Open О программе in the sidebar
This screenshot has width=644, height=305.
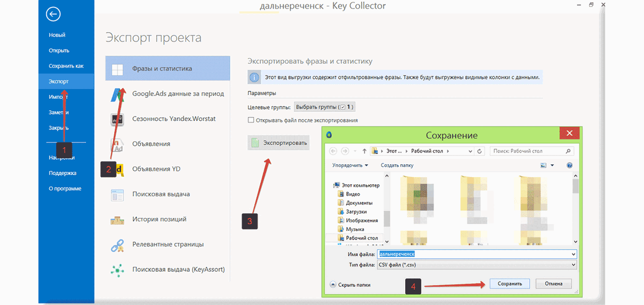[x=65, y=188]
